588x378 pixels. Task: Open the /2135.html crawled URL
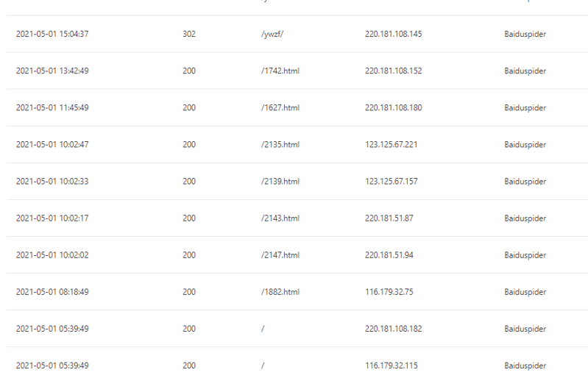coord(280,145)
